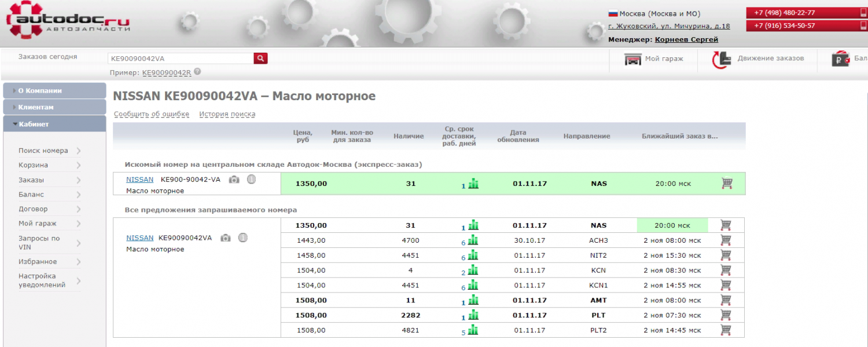868x347 pixels.
Task: Open the help icon beside example KE90090042R
Action: (197, 72)
